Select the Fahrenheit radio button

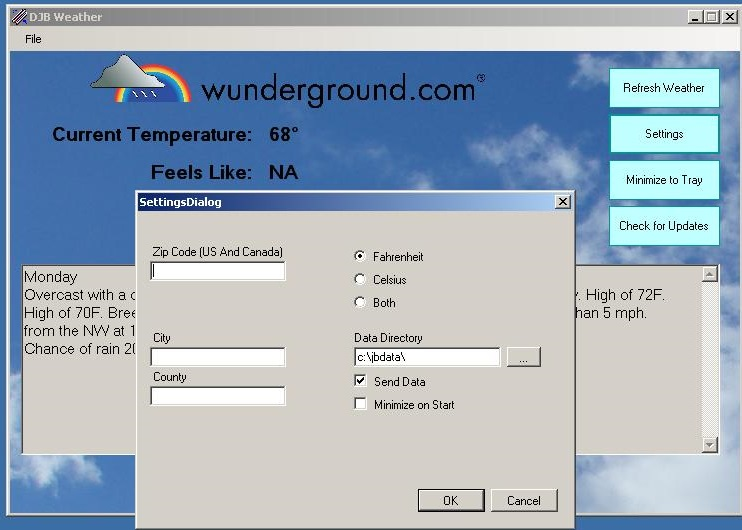(361, 257)
